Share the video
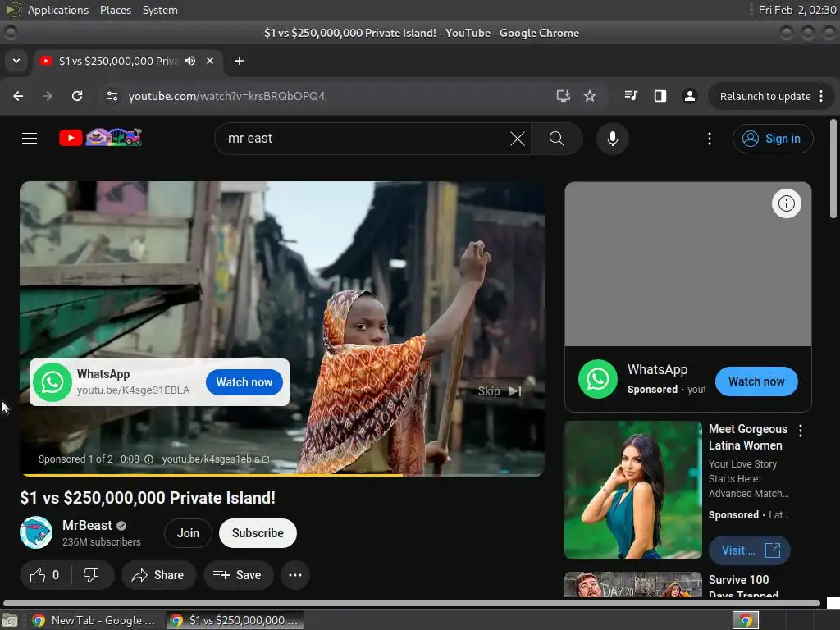 click(158, 575)
